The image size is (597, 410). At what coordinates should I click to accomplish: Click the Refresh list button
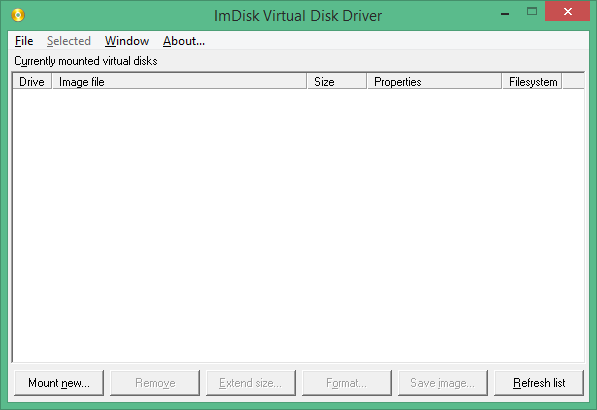tap(539, 383)
